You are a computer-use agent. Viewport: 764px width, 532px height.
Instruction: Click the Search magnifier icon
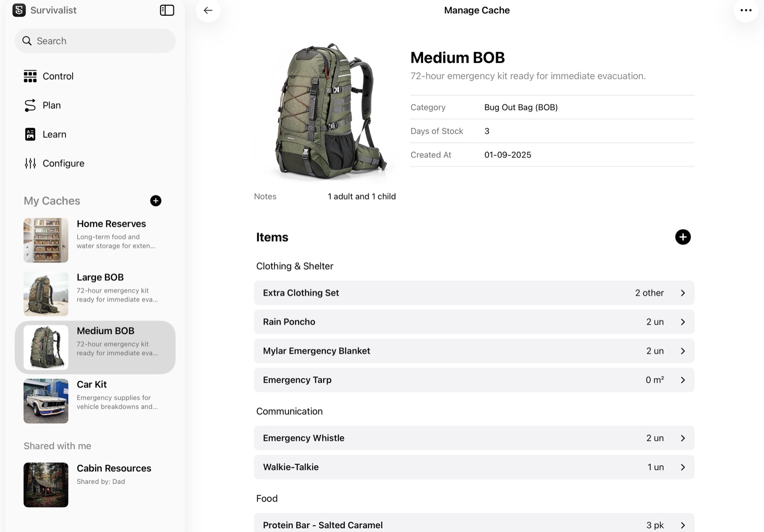pos(27,41)
